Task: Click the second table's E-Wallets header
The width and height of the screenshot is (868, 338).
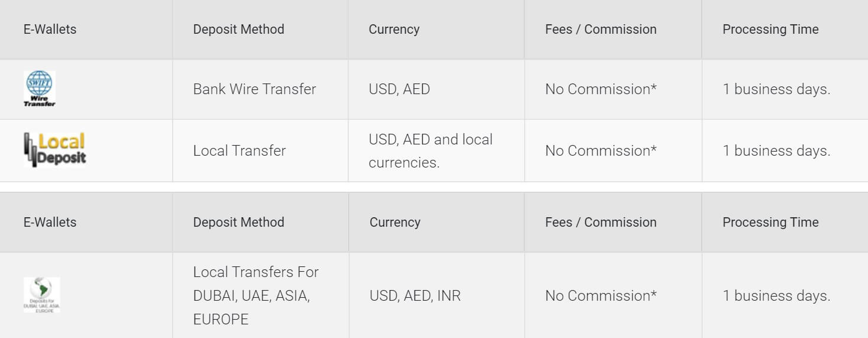Action: point(50,222)
